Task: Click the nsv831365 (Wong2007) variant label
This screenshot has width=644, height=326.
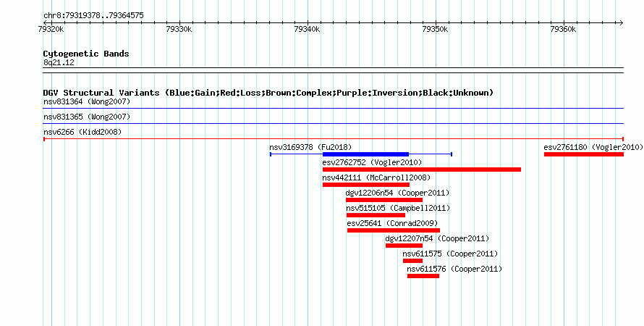Action: click(87, 117)
